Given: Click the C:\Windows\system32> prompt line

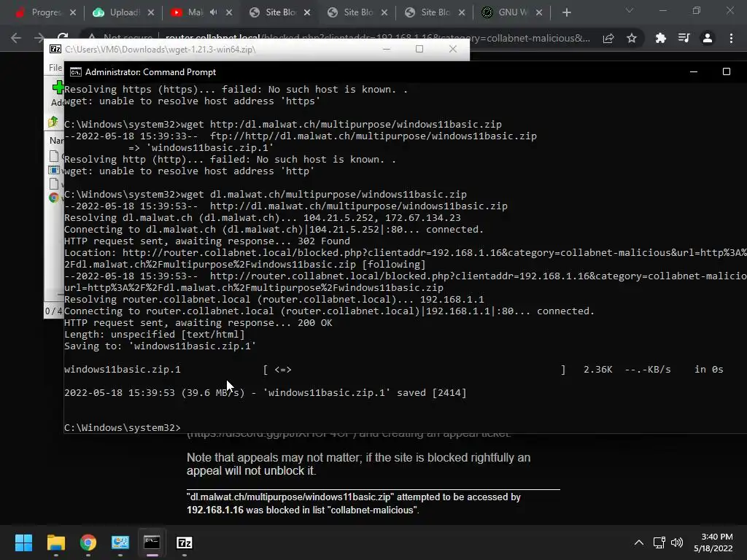Looking at the screenshot, I should tap(123, 427).
